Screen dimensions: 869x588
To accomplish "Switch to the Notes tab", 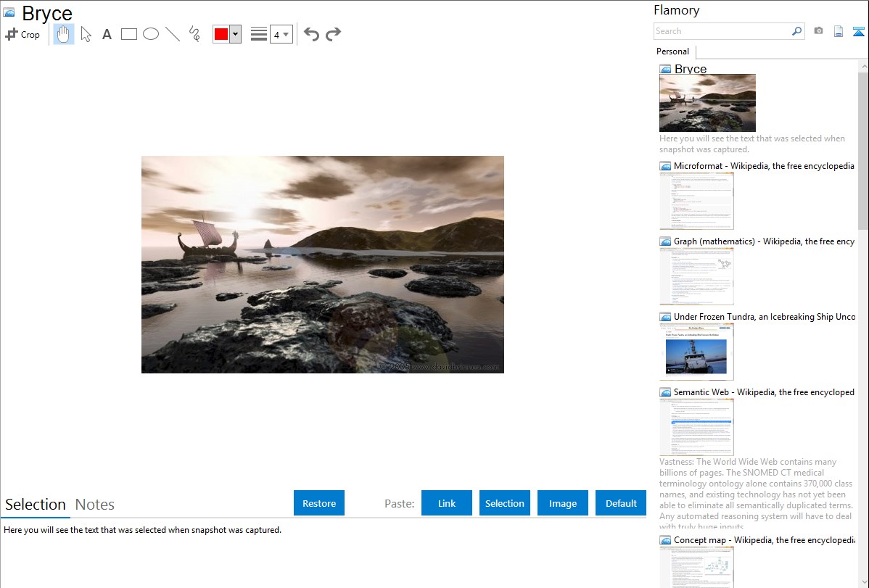I will coord(95,505).
